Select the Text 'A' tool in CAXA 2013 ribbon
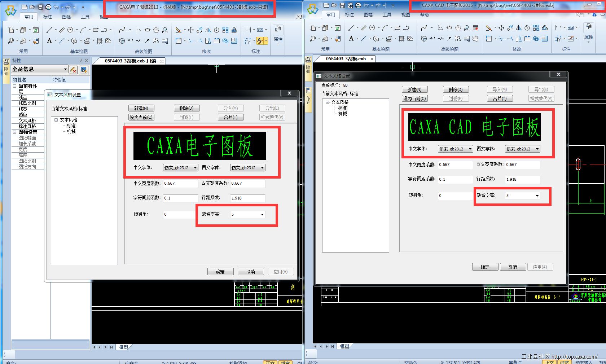The image size is (606, 364). (49, 41)
